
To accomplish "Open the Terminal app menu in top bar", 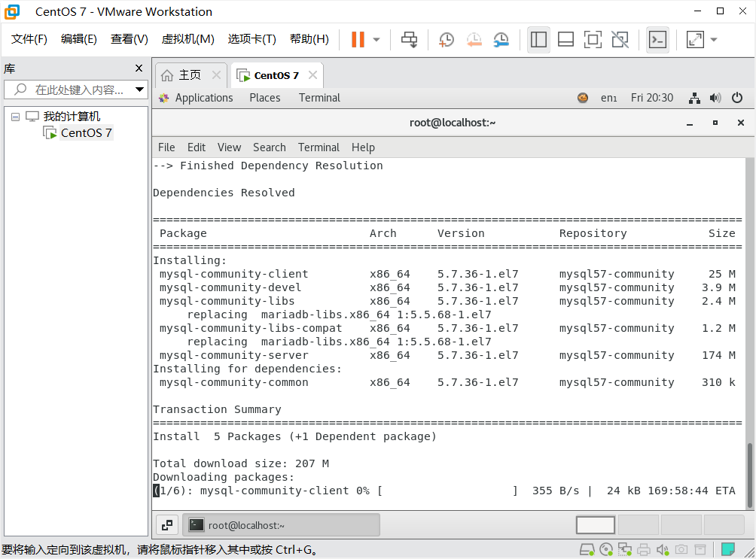I will pyautogui.click(x=319, y=98).
